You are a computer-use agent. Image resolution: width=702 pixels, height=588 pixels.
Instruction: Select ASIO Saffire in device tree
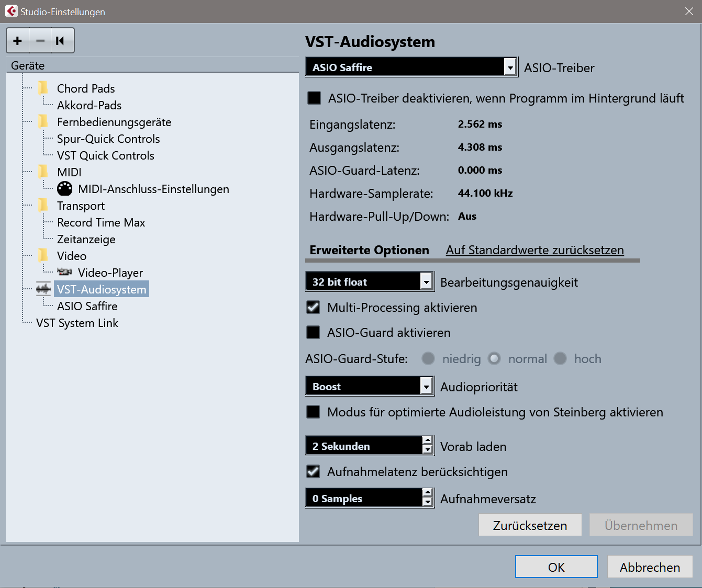(87, 306)
